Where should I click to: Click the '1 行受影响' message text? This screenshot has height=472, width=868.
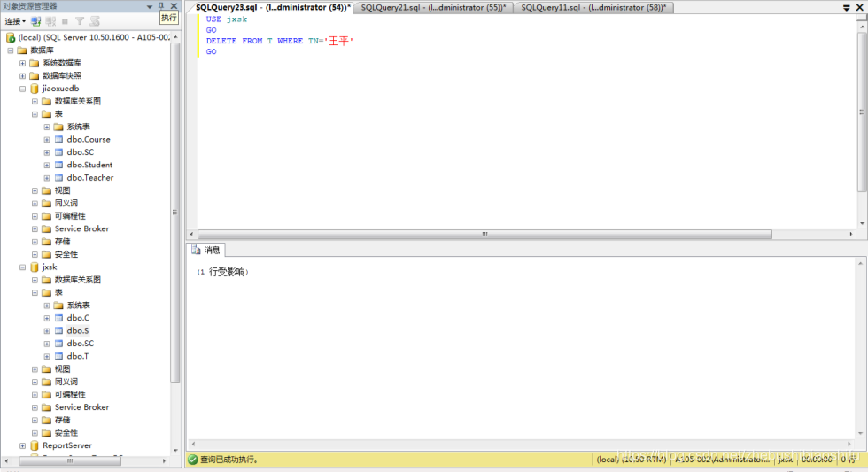coord(223,272)
